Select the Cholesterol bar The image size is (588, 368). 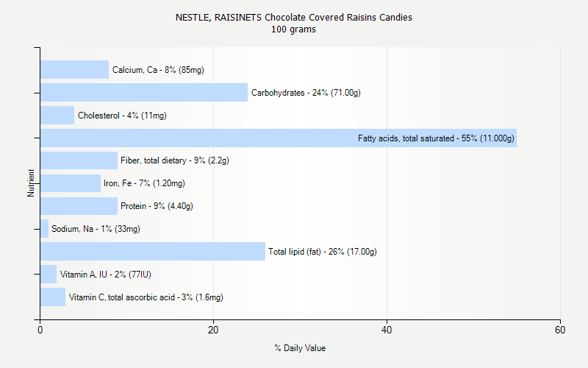click(57, 116)
